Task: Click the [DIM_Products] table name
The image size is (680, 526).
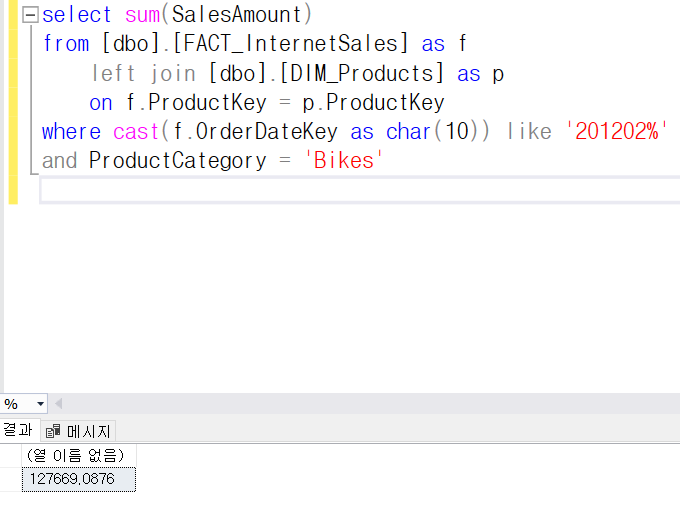Action: coord(361,73)
